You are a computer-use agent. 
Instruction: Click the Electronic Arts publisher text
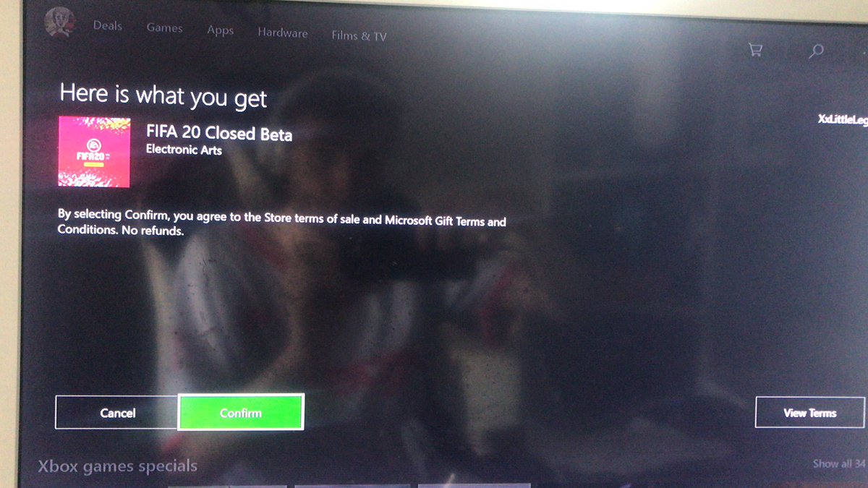(184, 150)
